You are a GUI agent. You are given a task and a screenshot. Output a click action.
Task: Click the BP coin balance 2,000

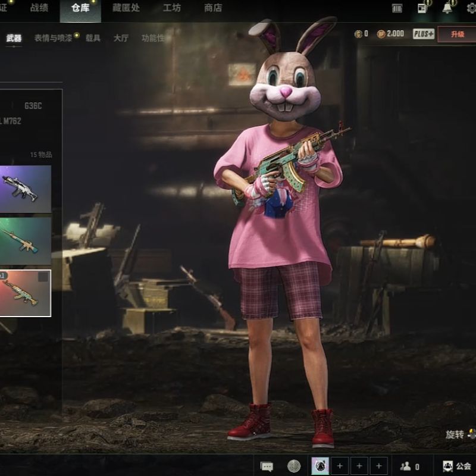tap(390, 34)
